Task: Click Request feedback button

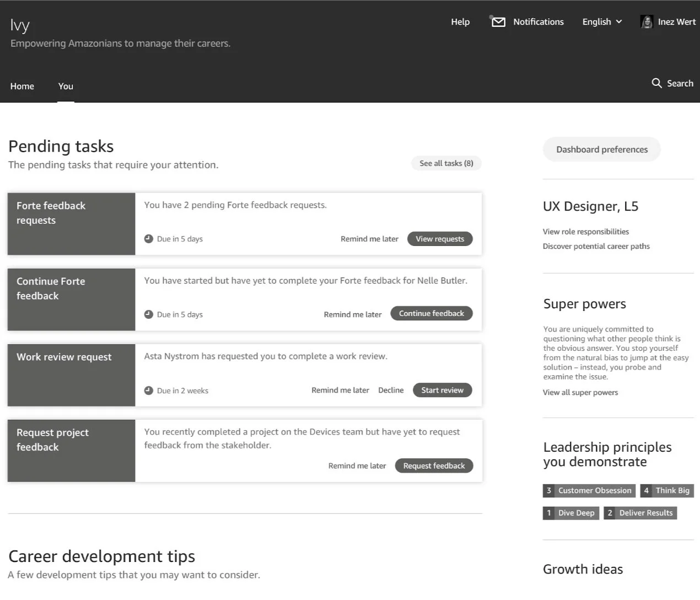Action: click(x=434, y=466)
